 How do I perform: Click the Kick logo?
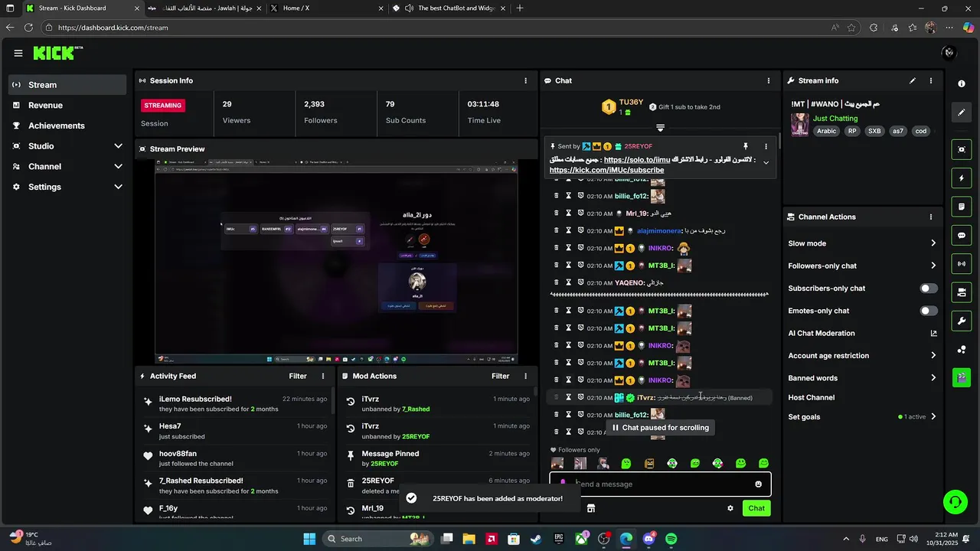(x=57, y=53)
